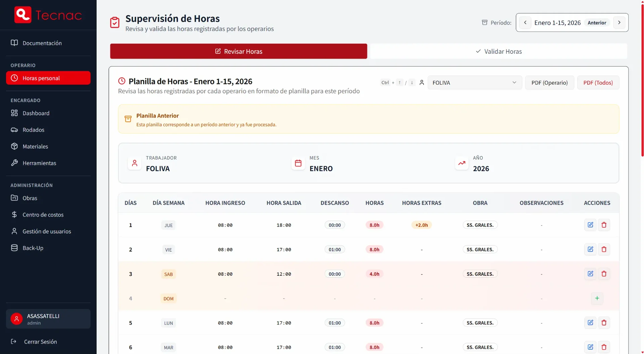Select the Revisar Horas tab
The width and height of the screenshot is (644, 354).
tap(238, 51)
